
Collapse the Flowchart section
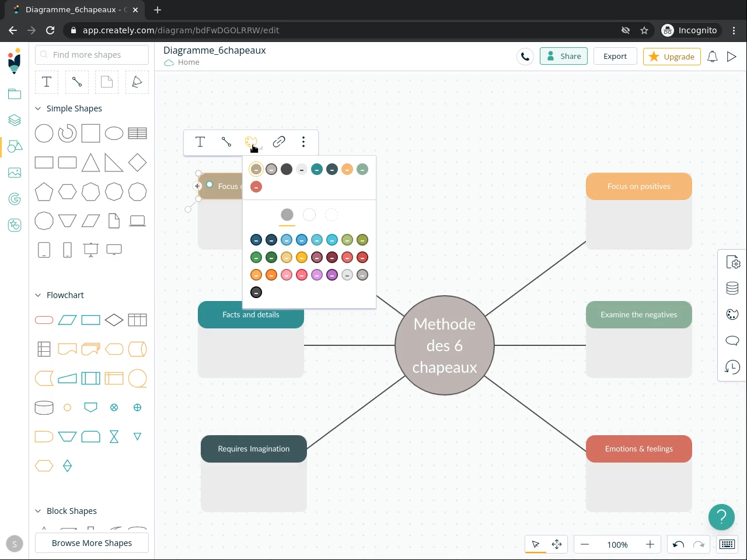pos(38,295)
